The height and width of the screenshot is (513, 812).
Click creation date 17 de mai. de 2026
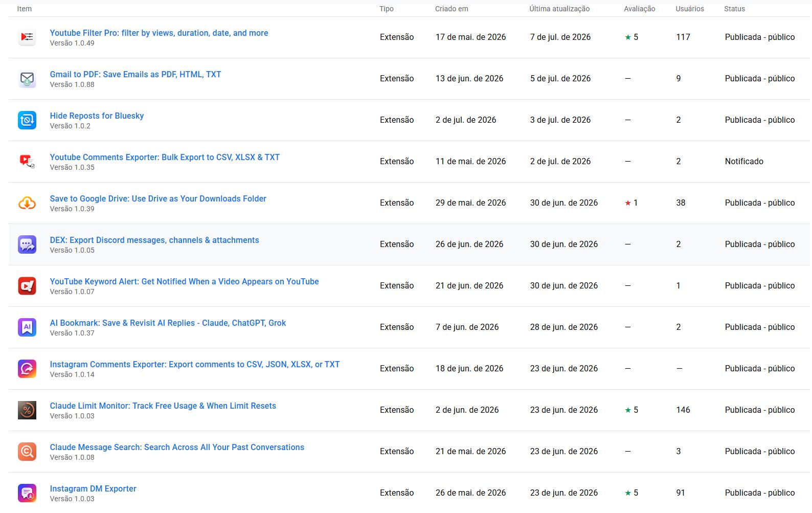[470, 37]
